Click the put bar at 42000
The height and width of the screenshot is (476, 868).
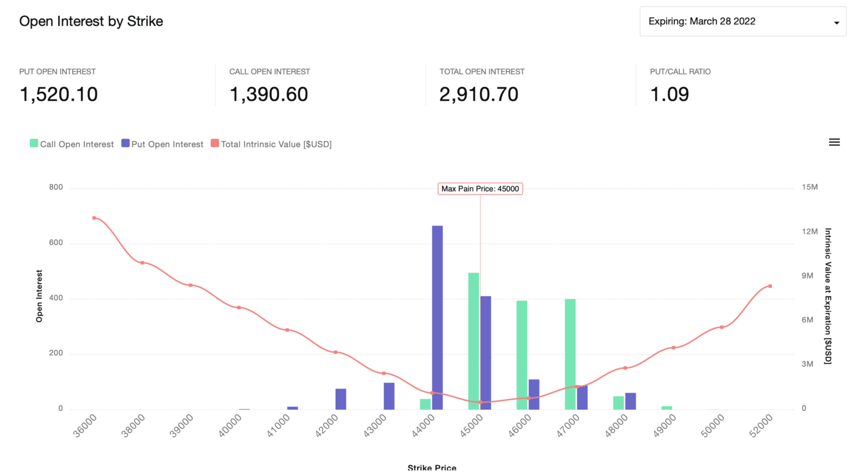click(341, 399)
